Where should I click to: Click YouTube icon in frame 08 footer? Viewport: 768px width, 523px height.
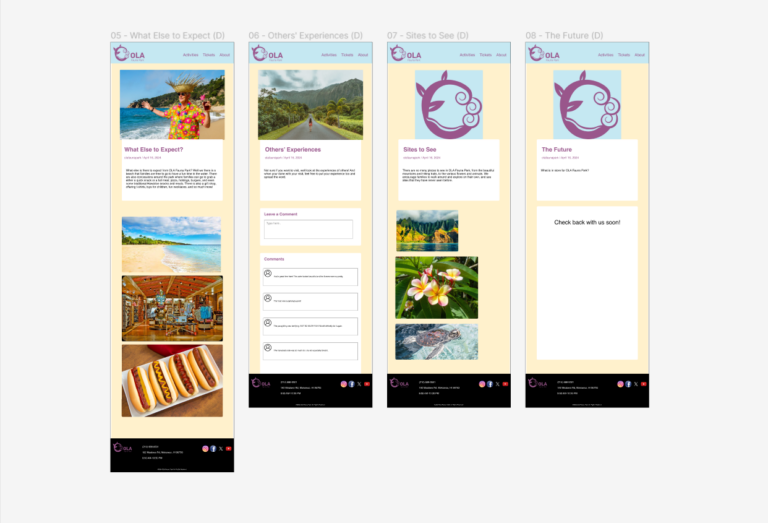pyautogui.click(x=644, y=384)
